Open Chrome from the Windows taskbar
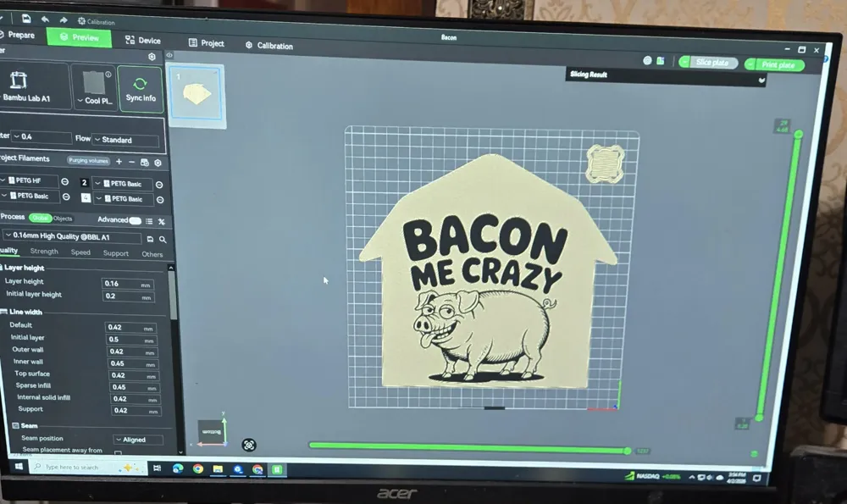Image resolution: width=847 pixels, height=504 pixels. (197, 468)
